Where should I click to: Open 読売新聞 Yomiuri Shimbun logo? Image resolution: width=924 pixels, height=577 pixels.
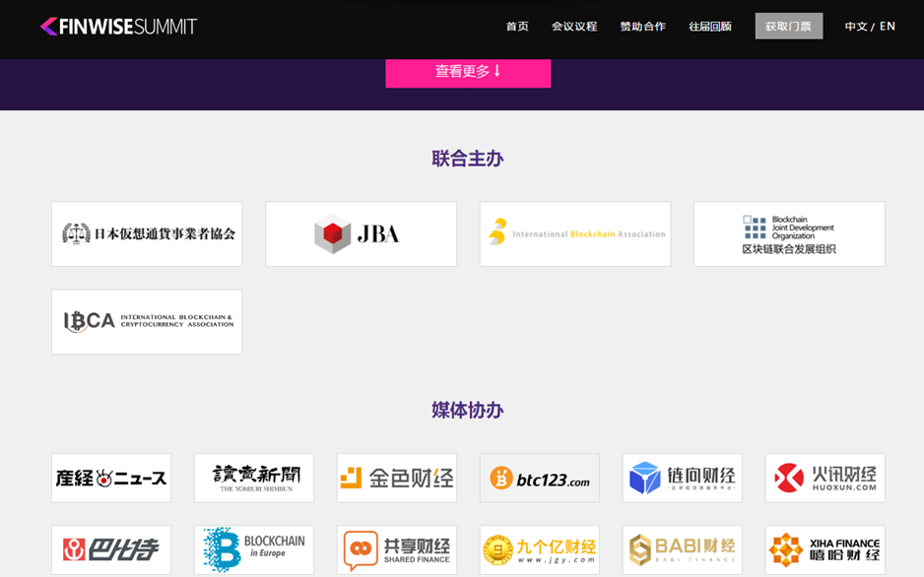(254, 478)
